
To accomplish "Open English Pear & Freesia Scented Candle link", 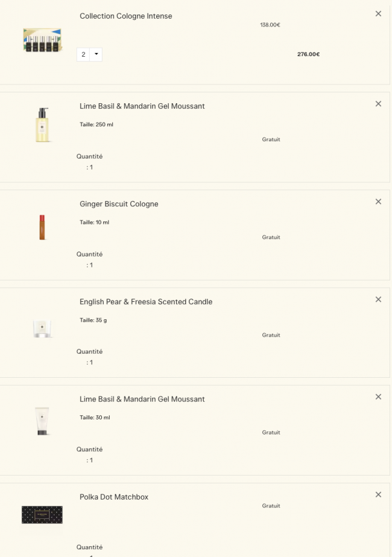I will point(146,302).
